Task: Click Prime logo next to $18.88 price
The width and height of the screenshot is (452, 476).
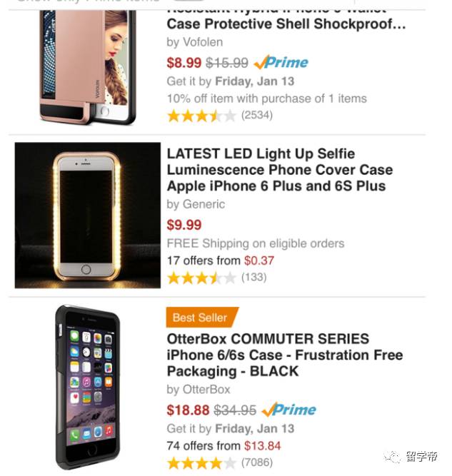Action: pyautogui.click(x=289, y=410)
